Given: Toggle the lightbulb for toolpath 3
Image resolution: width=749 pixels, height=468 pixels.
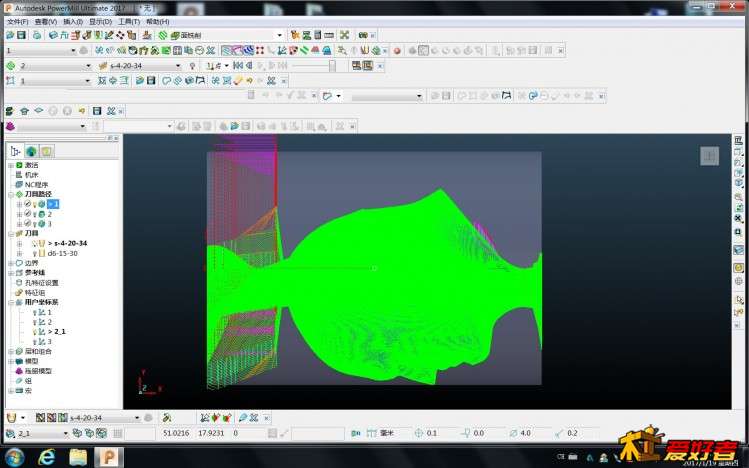Looking at the screenshot, I should (35, 224).
